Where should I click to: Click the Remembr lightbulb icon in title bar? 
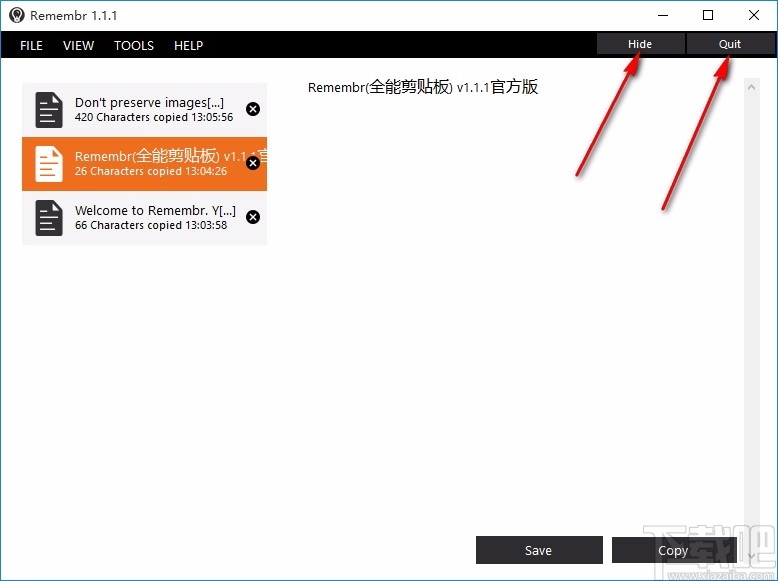pyautogui.click(x=17, y=15)
